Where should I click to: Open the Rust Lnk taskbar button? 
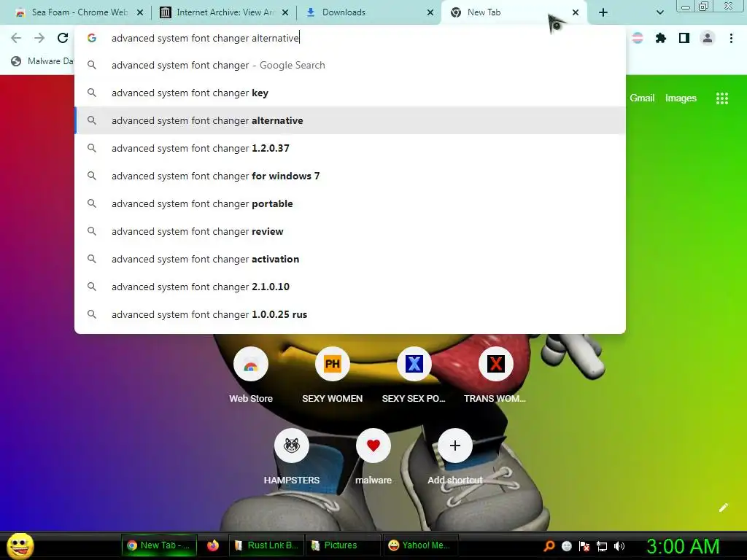coord(266,545)
